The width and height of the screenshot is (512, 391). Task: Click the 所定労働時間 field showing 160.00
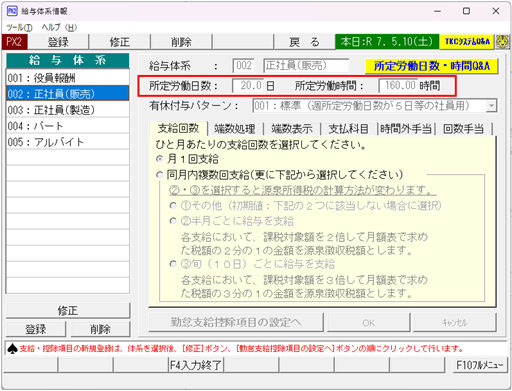(x=398, y=86)
